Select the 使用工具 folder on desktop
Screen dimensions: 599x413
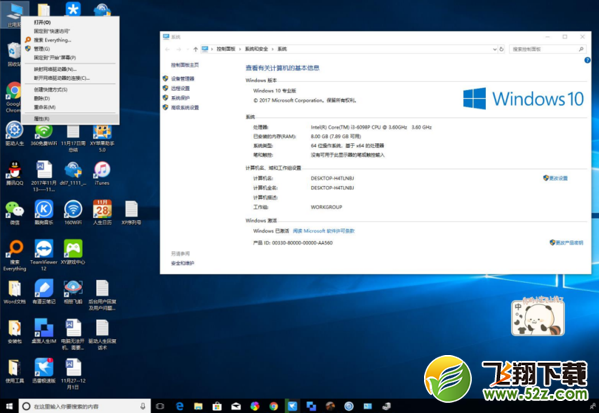15,371
